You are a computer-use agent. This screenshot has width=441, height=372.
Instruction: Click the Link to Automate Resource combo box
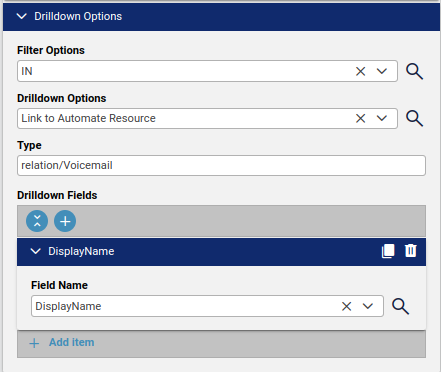point(207,118)
